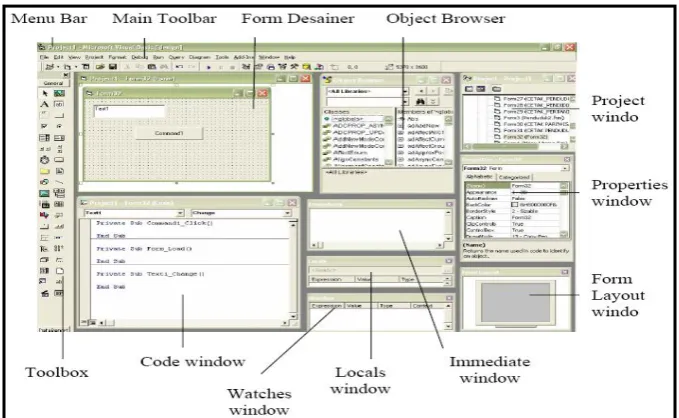Select the PictureBox control in the Toolbox

pos(59,93)
